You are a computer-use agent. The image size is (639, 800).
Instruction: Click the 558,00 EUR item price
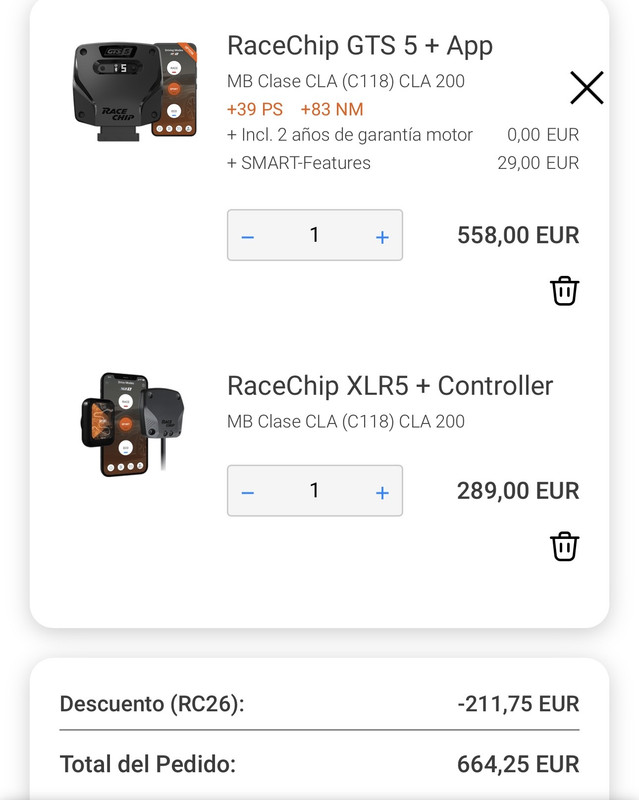(x=518, y=235)
